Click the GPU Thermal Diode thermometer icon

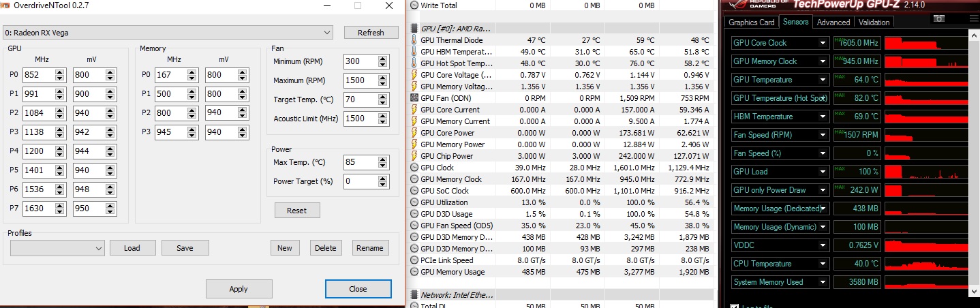pyautogui.click(x=414, y=40)
